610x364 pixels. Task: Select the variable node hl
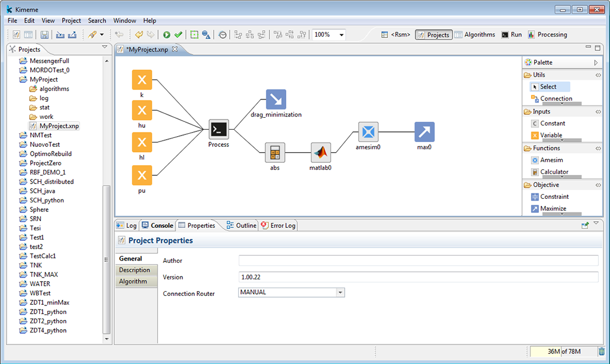[x=142, y=142]
